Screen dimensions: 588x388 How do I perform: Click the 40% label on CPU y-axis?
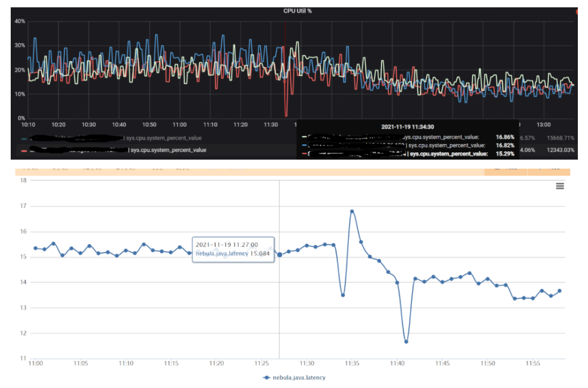click(x=20, y=21)
